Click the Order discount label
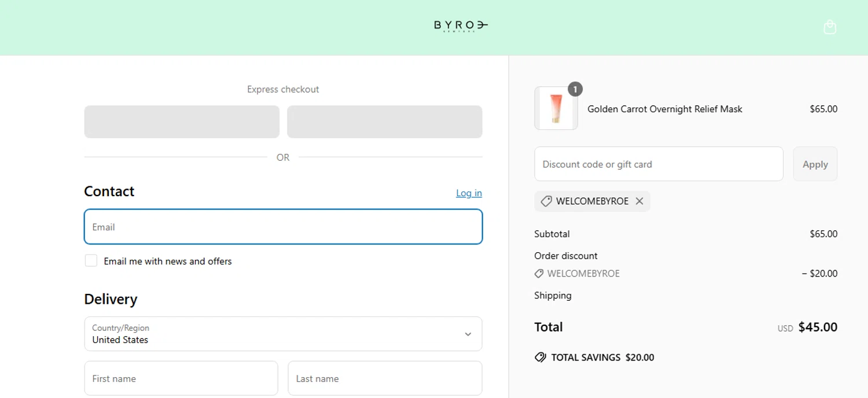Viewport: 868px width, 398px height. (x=566, y=256)
